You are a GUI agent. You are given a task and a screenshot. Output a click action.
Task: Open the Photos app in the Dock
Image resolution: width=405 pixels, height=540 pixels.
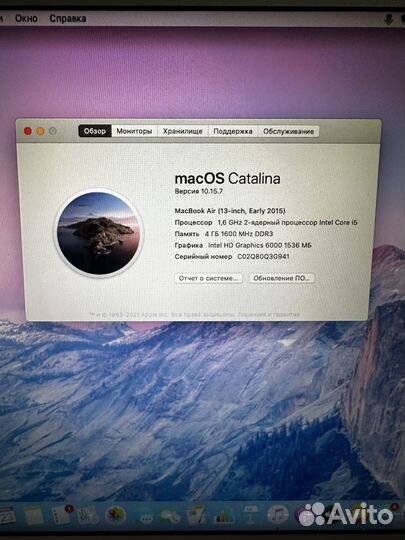pos(115,516)
